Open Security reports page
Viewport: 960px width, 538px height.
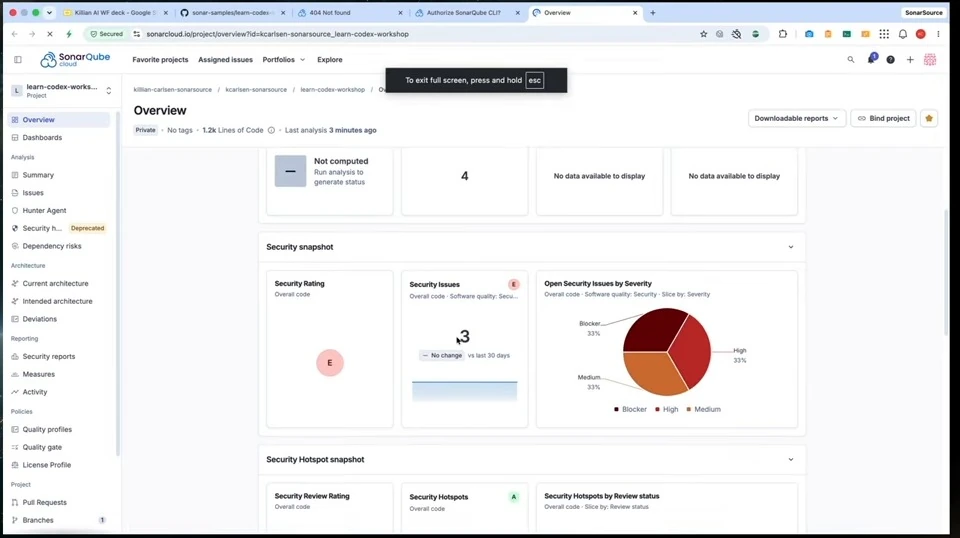(x=59, y=356)
